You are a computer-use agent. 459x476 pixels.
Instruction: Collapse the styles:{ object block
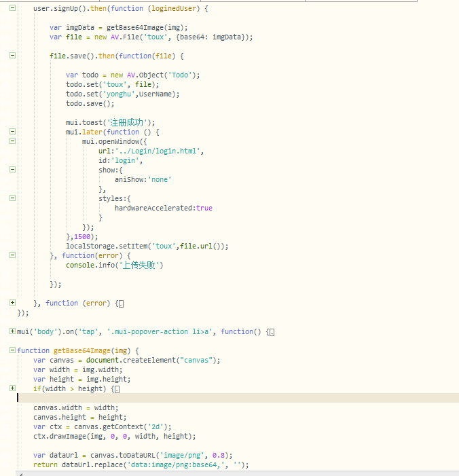12,198
